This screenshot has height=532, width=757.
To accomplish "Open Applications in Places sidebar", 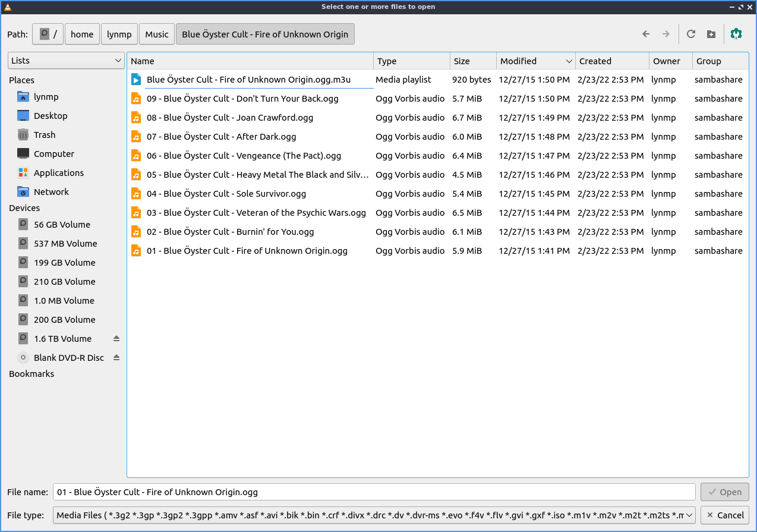I will click(x=58, y=173).
